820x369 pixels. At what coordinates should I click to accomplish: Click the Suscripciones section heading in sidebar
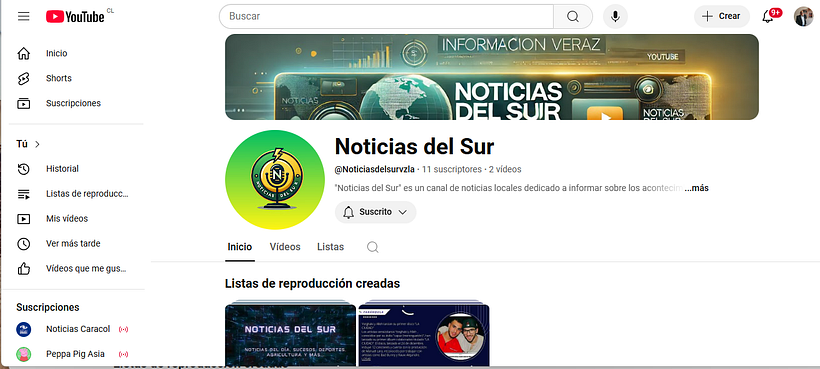[48, 307]
